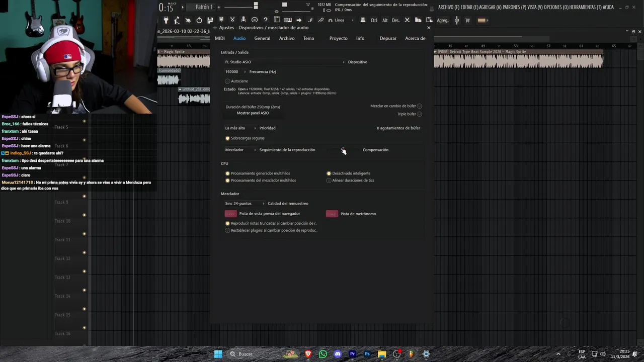Switch to the General settings tab
This screenshot has width=644, height=362.
point(262,38)
